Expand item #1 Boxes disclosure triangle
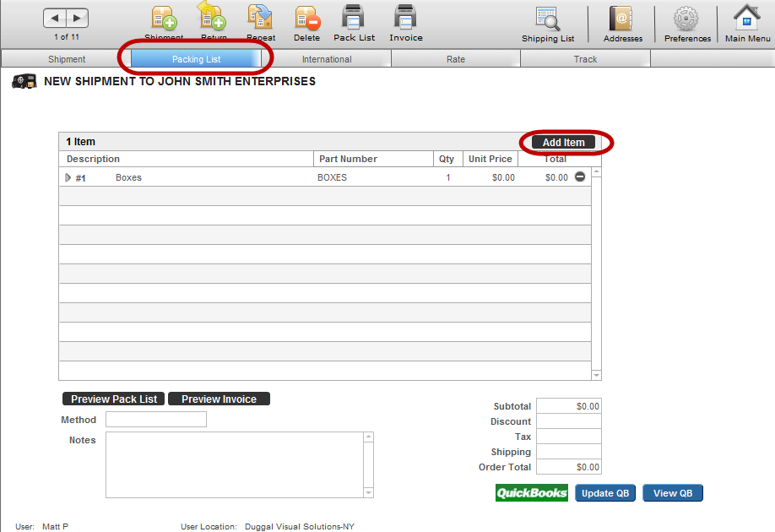775x532 pixels. (68, 177)
